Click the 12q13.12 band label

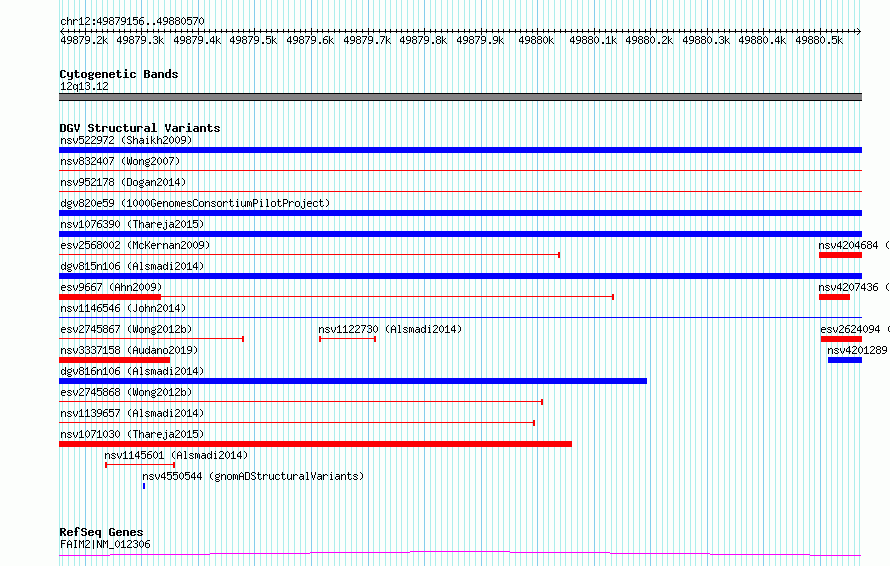[84, 86]
